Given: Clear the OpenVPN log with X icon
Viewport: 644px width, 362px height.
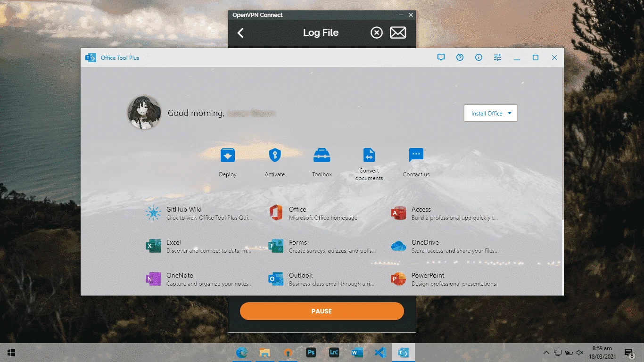Looking at the screenshot, I should click(376, 33).
